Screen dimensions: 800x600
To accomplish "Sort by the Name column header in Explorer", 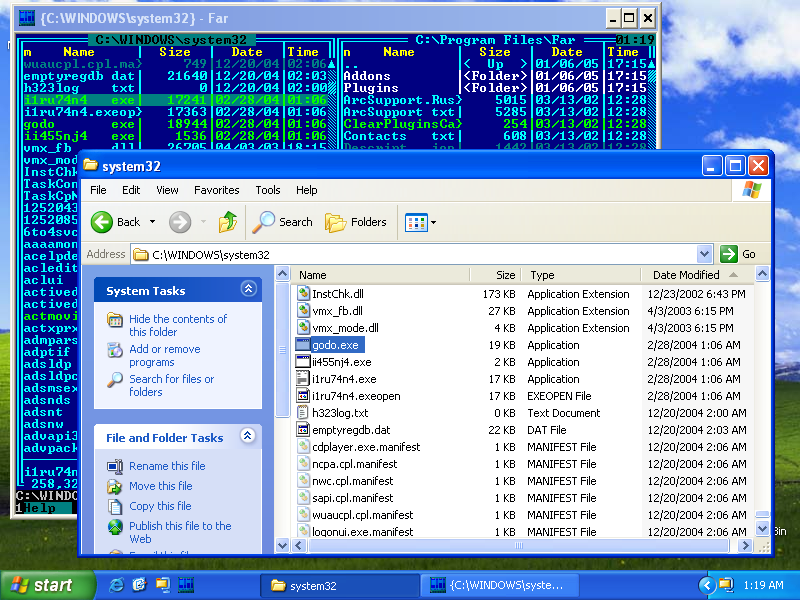I will pyautogui.click(x=380, y=275).
